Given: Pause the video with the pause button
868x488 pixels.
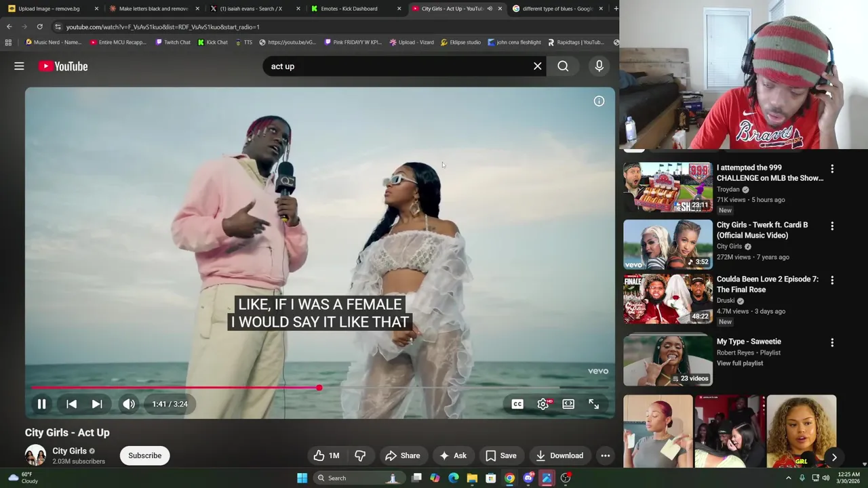Looking at the screenshot, I should coord(41,404).
